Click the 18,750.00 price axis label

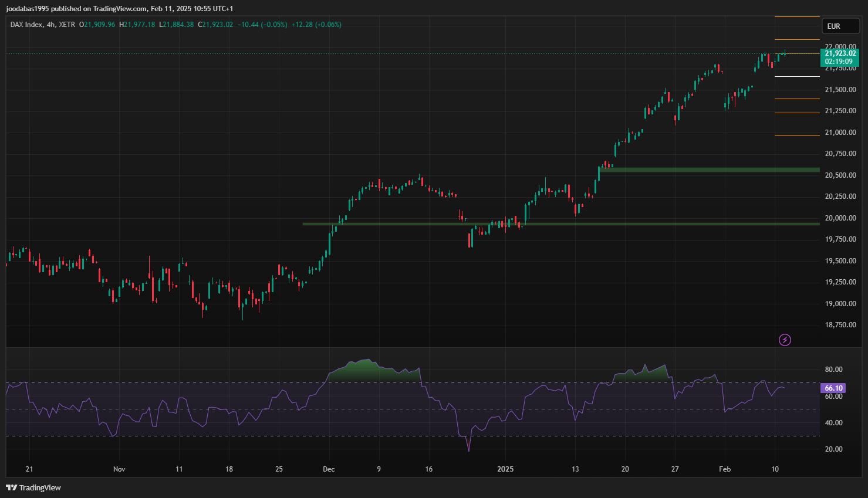point(840,325)
